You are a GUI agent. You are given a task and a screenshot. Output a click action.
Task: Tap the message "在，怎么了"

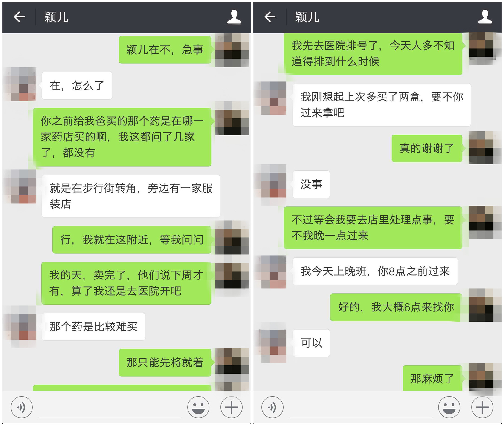pyautogui.click(x=77, y=86)
